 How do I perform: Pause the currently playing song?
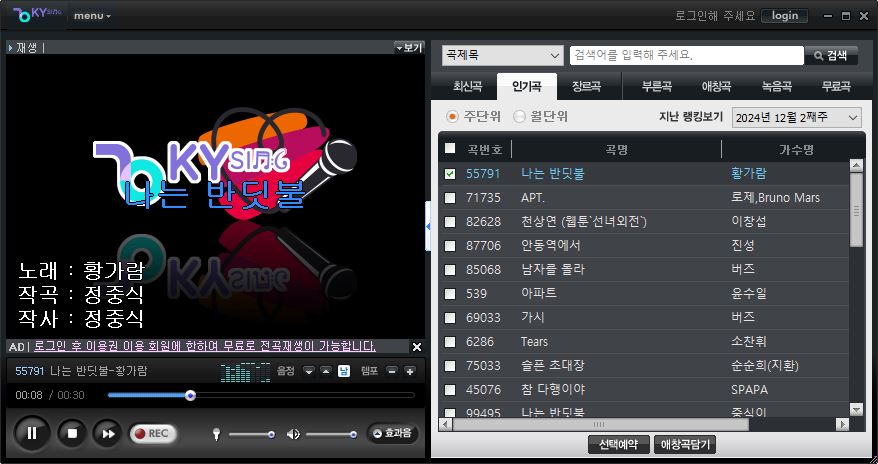[x=31, y=433]
